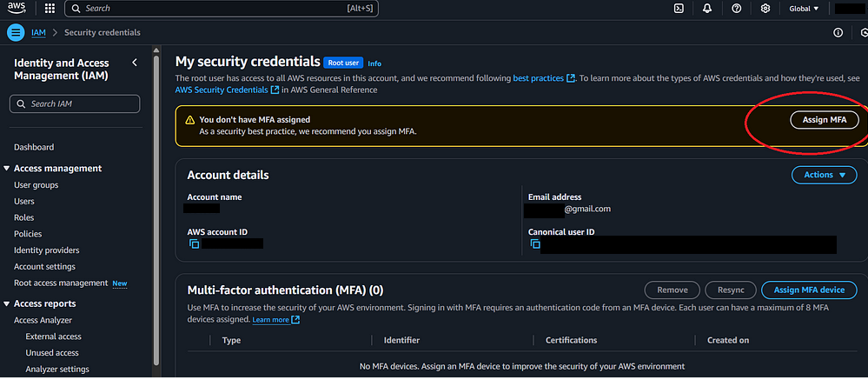This screenshot has width=868, height=380.
Task: Open the help question mark menu
Action: tap(736, 9)
